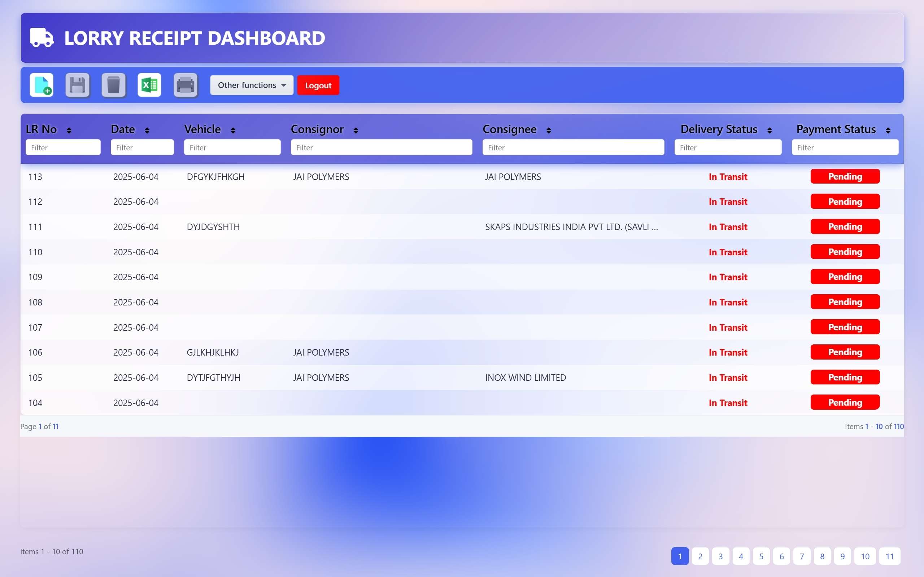Click the Consignor filter field
This screenshot has width=924, height=577.
pos(381,147)
